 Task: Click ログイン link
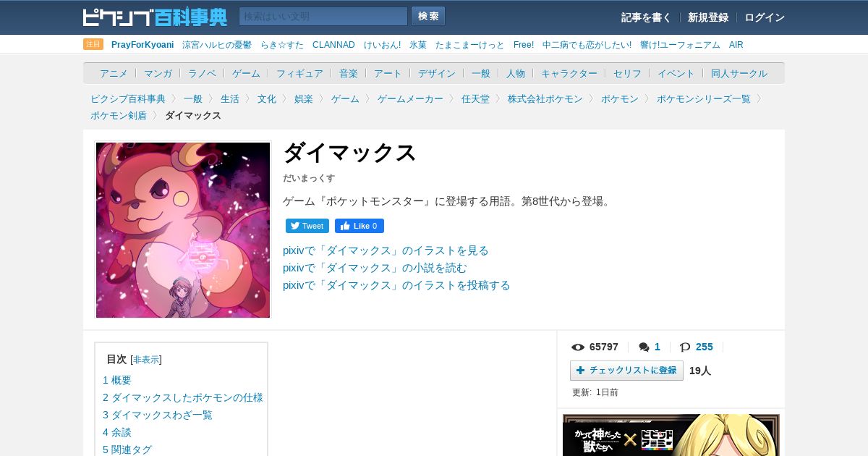pos(765,17)
